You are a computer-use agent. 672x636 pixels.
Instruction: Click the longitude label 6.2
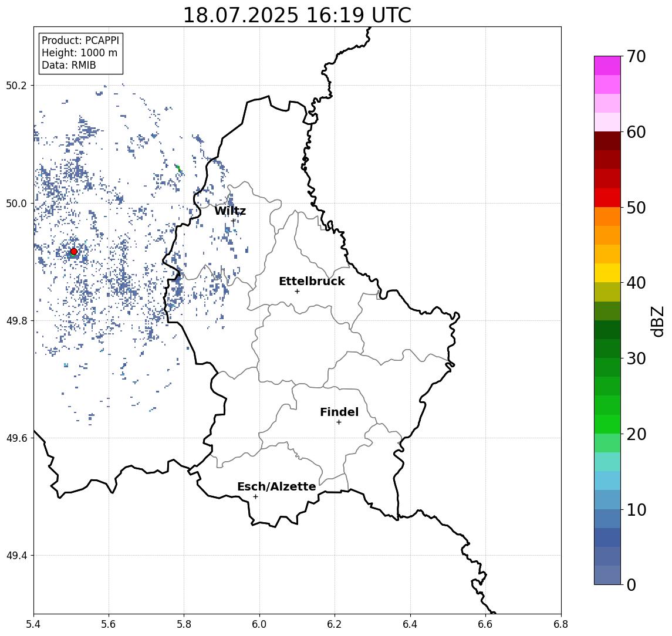click(335, 624)
